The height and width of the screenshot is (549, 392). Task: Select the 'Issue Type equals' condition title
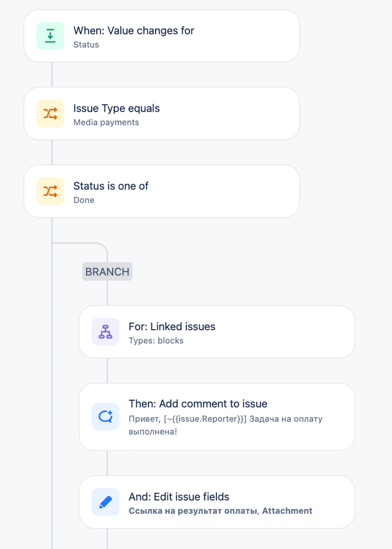pos(117,109)
